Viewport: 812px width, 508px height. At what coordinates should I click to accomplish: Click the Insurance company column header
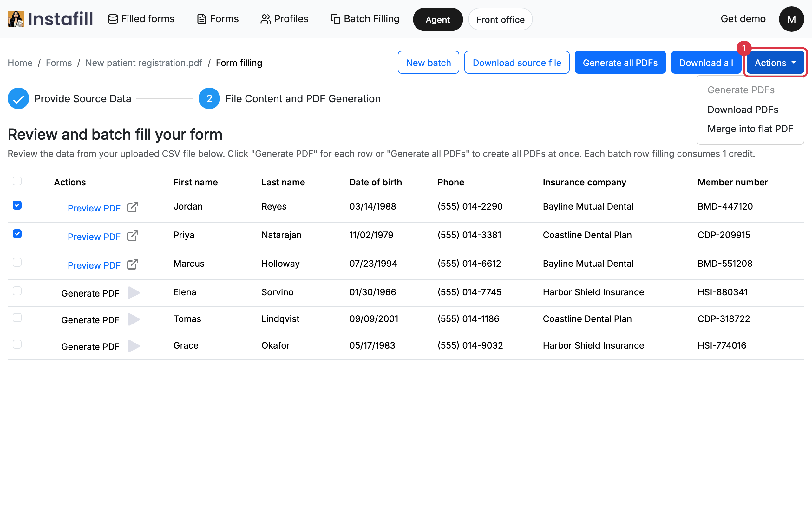pos(585,182)
